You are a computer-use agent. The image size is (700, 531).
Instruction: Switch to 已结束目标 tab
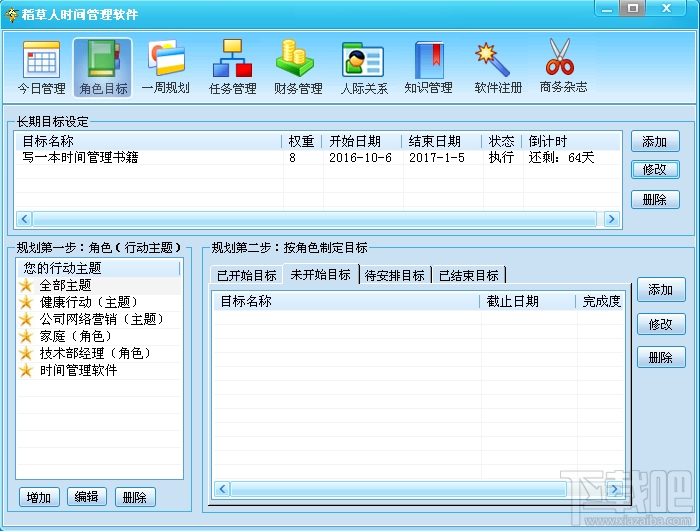(x=469, y=275)
